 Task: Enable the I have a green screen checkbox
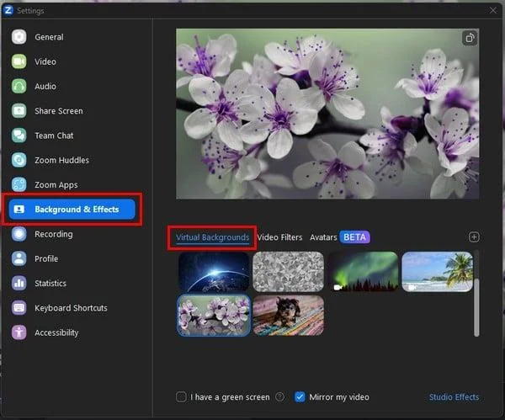181,396
